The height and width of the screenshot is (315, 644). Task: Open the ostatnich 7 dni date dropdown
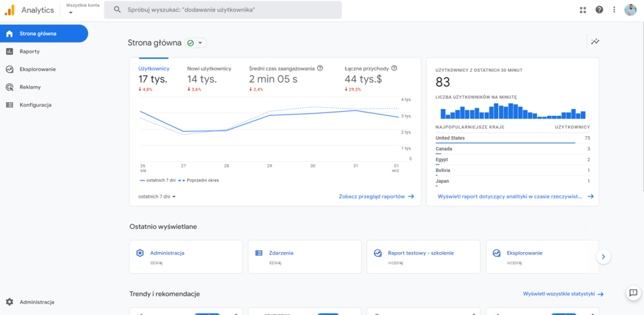click(157, 196)
